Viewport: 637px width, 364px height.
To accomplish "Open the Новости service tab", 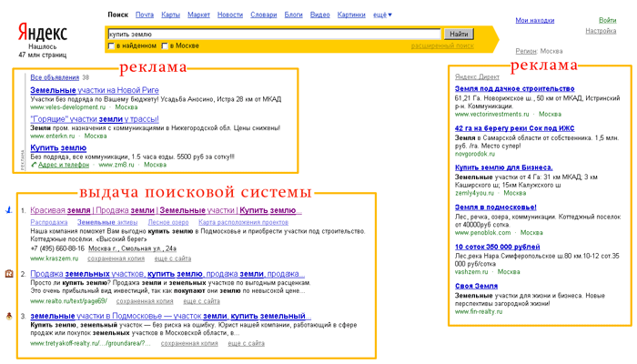I will [230, 15].
